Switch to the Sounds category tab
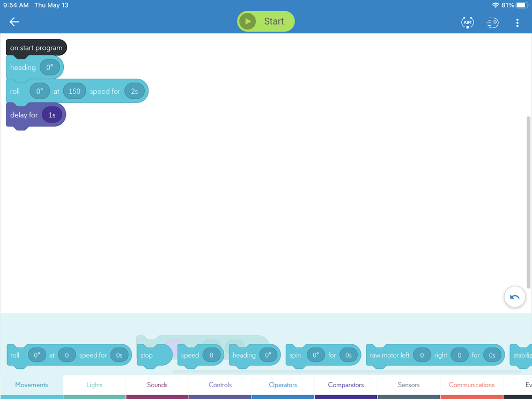The width and height of the screenshot is (532, 399). (157, 385)
